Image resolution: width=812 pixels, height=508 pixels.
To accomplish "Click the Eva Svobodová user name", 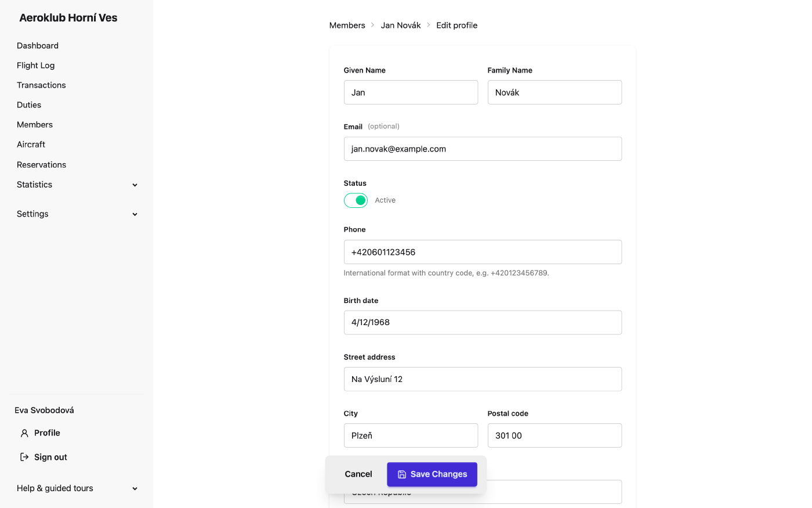I will point(44,410).
